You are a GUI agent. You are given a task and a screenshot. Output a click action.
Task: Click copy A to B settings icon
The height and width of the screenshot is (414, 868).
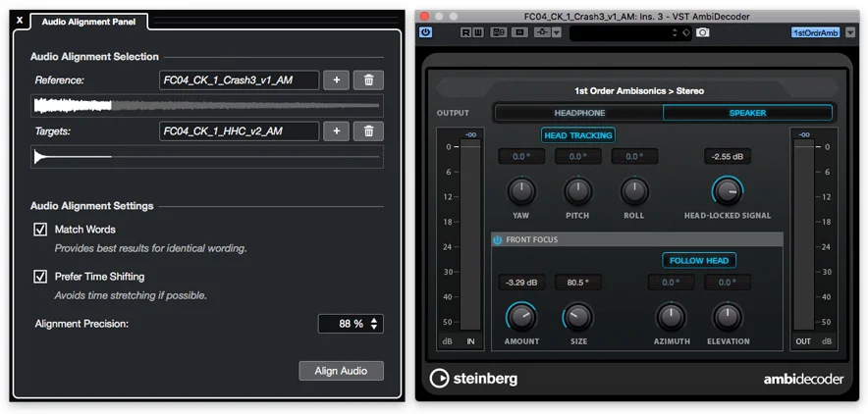point(519,32)
